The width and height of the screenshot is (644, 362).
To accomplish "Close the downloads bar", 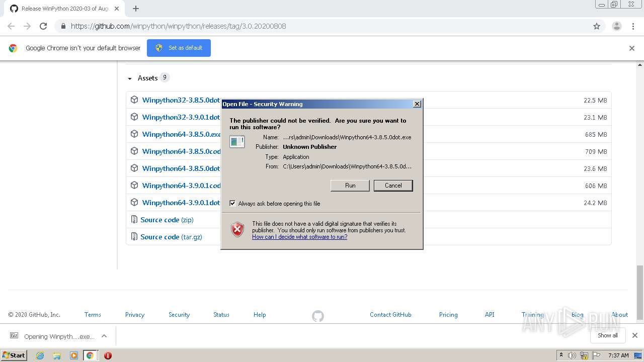I will point(635,335).
